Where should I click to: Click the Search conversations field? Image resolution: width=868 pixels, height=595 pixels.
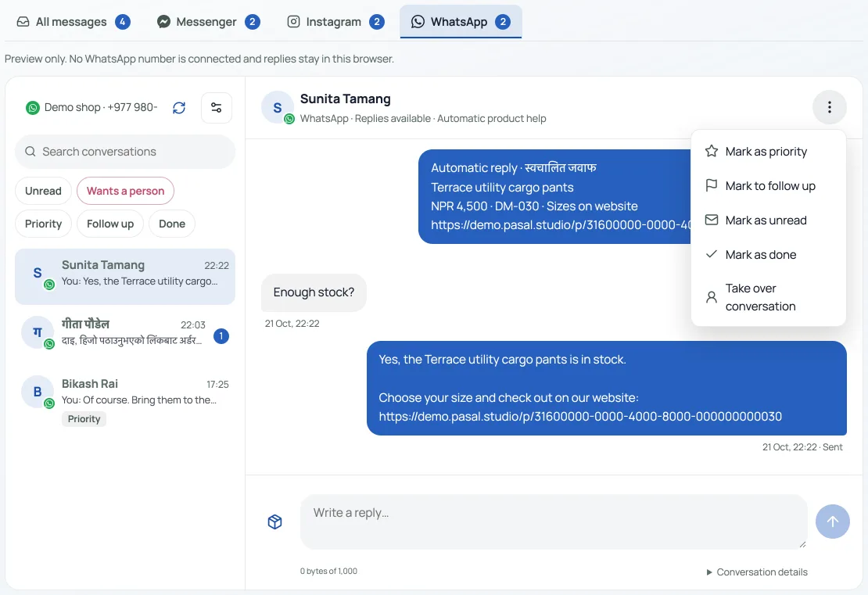[x=125, y=151]
